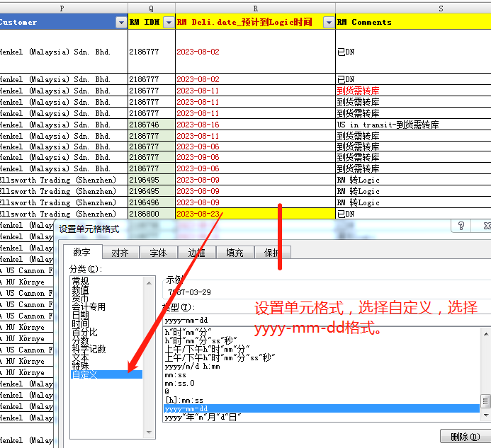Click the help question mark in dialog
Viewport: 491px width, 448px height.
(x=461, y=226)
